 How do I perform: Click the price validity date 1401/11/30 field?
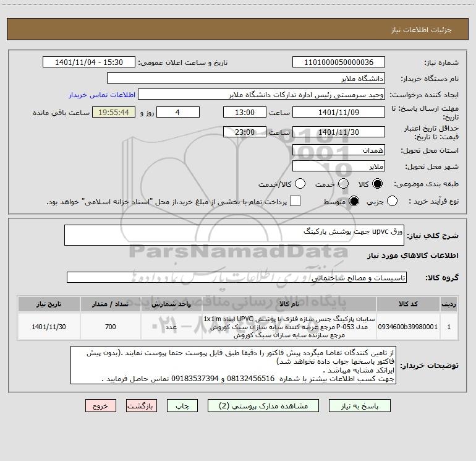tap(339, 132)
